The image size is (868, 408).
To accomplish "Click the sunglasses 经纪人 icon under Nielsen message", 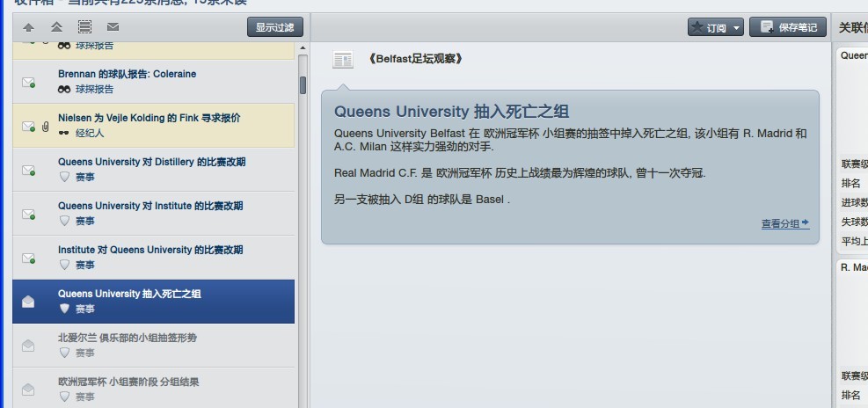I will (x=64, y=133).
